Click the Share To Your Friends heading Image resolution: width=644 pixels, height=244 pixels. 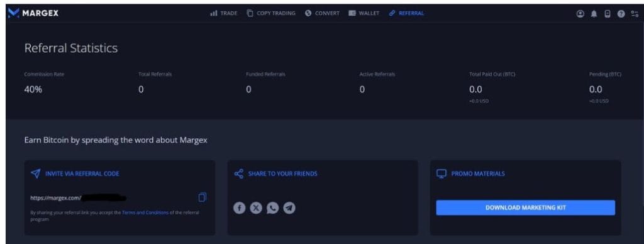click(x=282, y=174)
